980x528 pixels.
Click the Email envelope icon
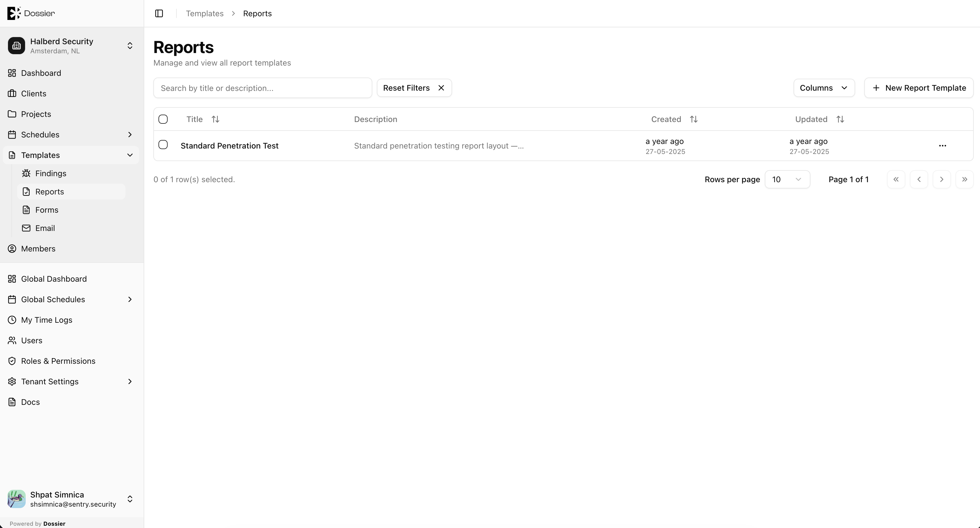tap(26, 228)
